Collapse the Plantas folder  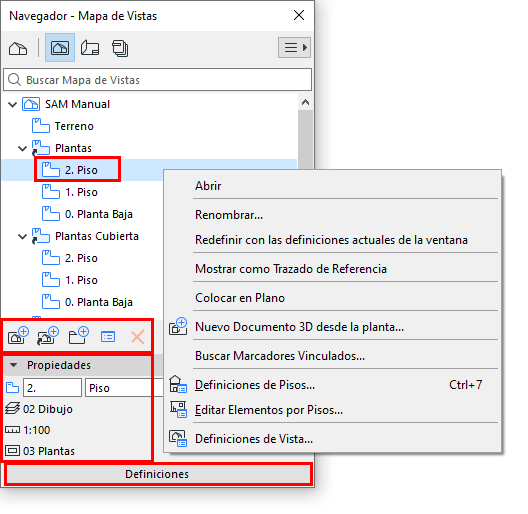click(x=23, y=149)
